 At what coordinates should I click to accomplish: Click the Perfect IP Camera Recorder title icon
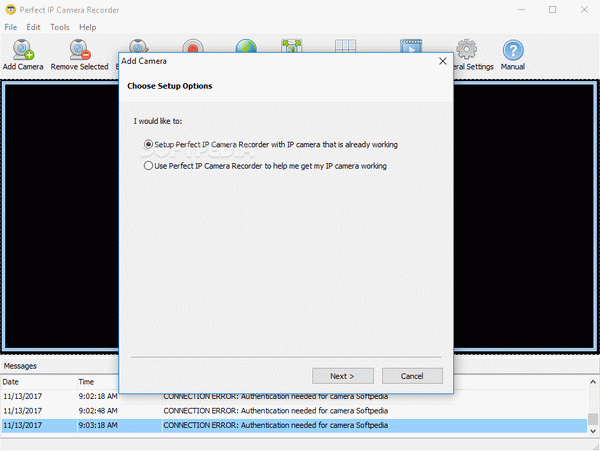[x=11, y=10]
